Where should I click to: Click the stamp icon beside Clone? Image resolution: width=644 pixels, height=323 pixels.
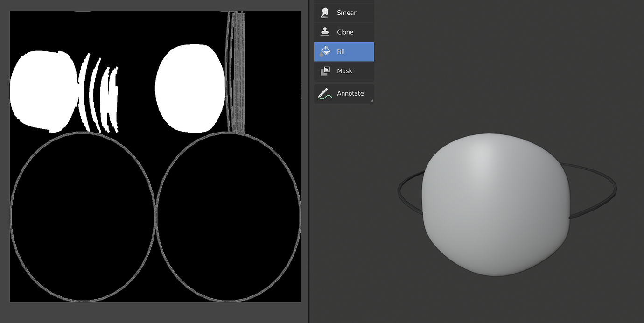click(324, 32)
